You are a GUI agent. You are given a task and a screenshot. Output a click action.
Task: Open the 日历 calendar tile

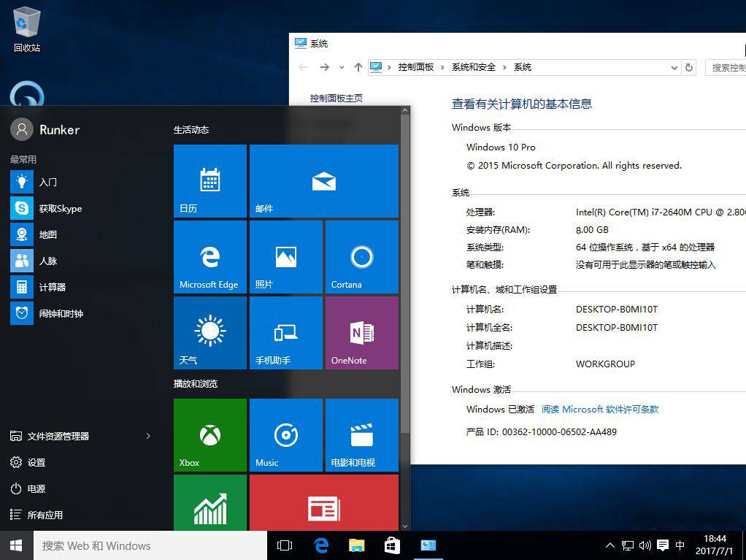209,181
